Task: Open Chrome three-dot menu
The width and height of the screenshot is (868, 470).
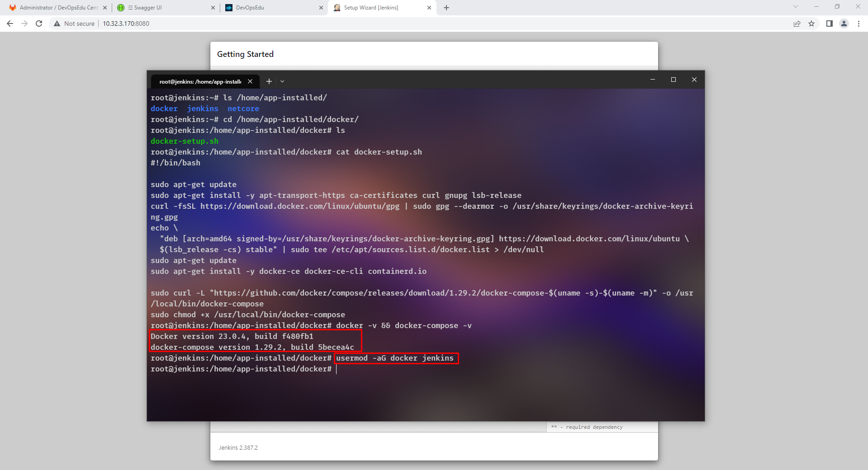Action: (859, 23)
